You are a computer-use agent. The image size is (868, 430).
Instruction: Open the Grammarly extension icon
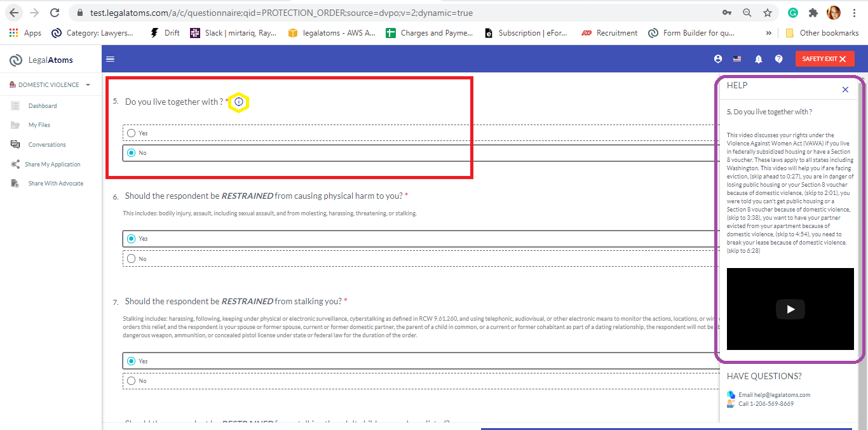point(793,13)
